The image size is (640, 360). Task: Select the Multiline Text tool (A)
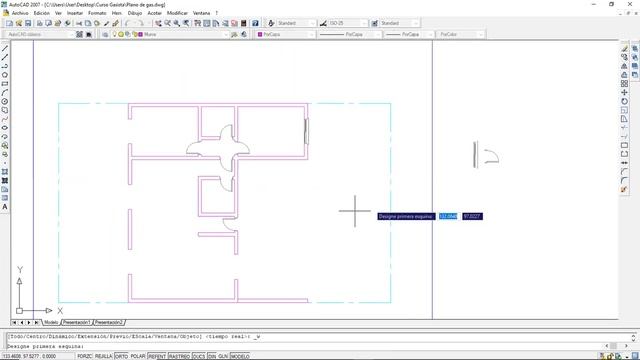5,207
